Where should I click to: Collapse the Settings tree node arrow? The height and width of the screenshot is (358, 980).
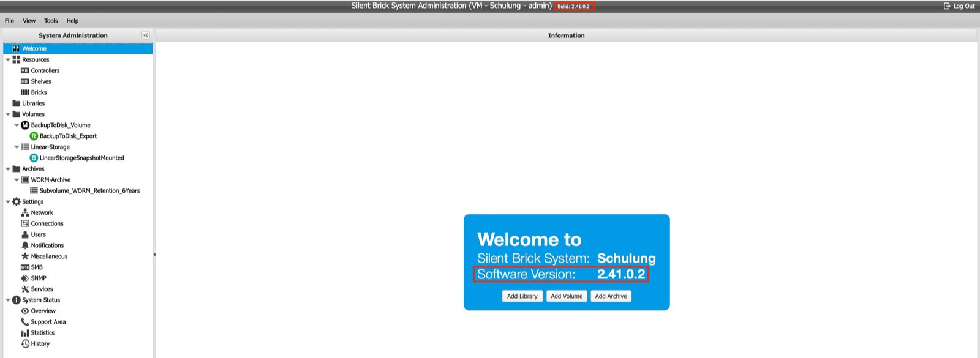pos(8,202)
